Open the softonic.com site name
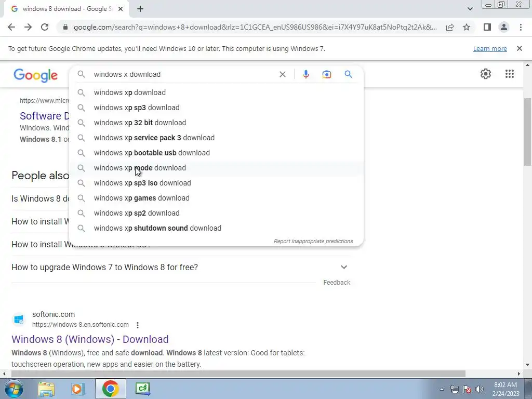This screenshot has width=532, height=399. [x=54, y=314]
